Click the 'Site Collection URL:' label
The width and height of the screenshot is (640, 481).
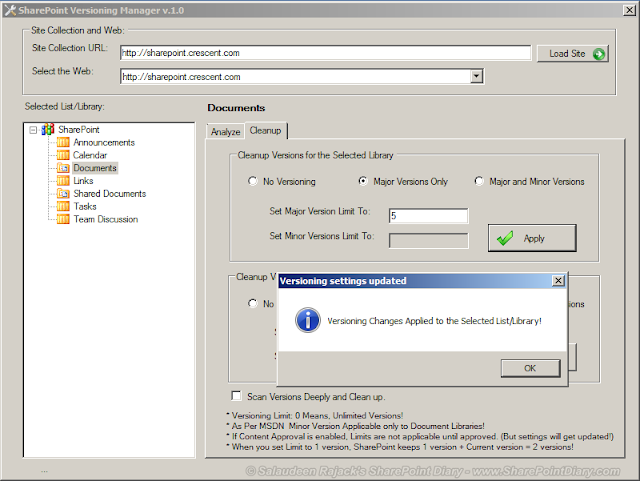coord(70,48)
